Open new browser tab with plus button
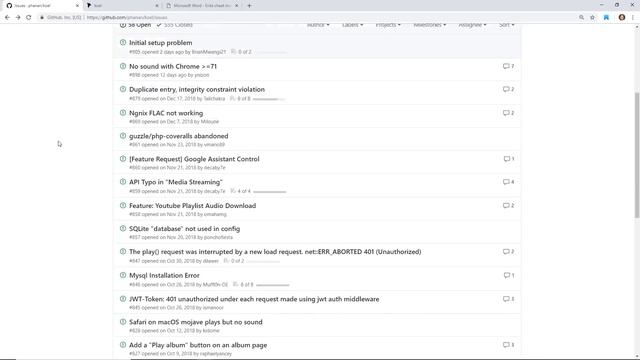 click(249, 6)
